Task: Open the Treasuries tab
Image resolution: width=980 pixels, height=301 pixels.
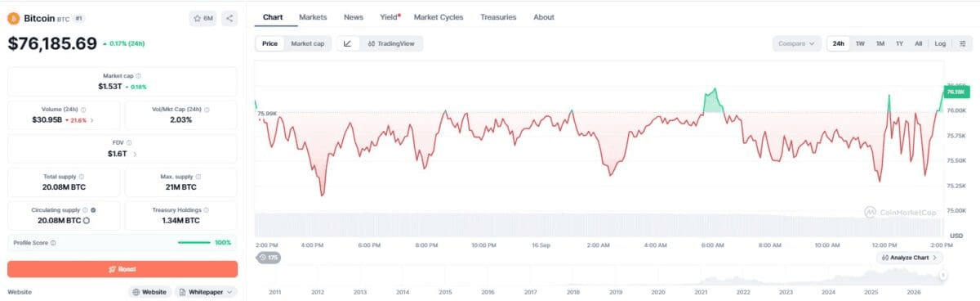Action: click(x=498, y=17)
